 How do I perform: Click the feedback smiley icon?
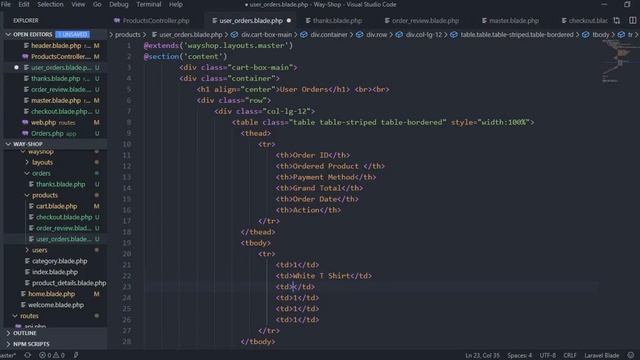(x=631, y=356)
